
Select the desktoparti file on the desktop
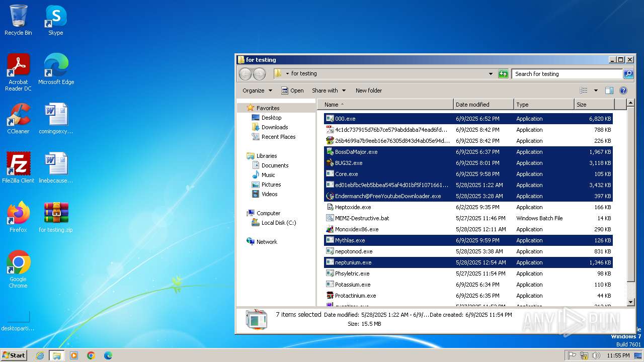coord(18,320)
